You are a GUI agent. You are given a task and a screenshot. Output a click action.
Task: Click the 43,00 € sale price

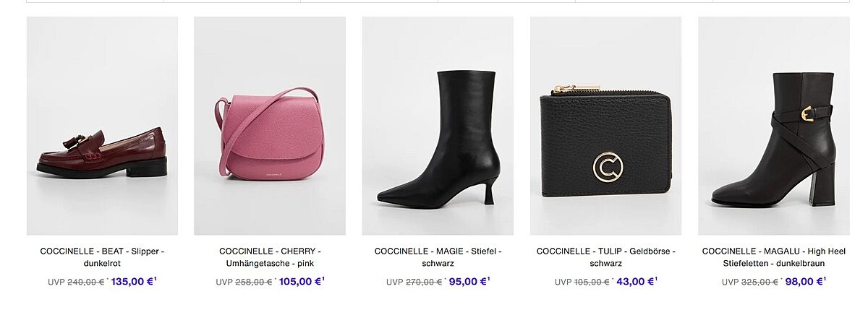click(x=635, y=282)
